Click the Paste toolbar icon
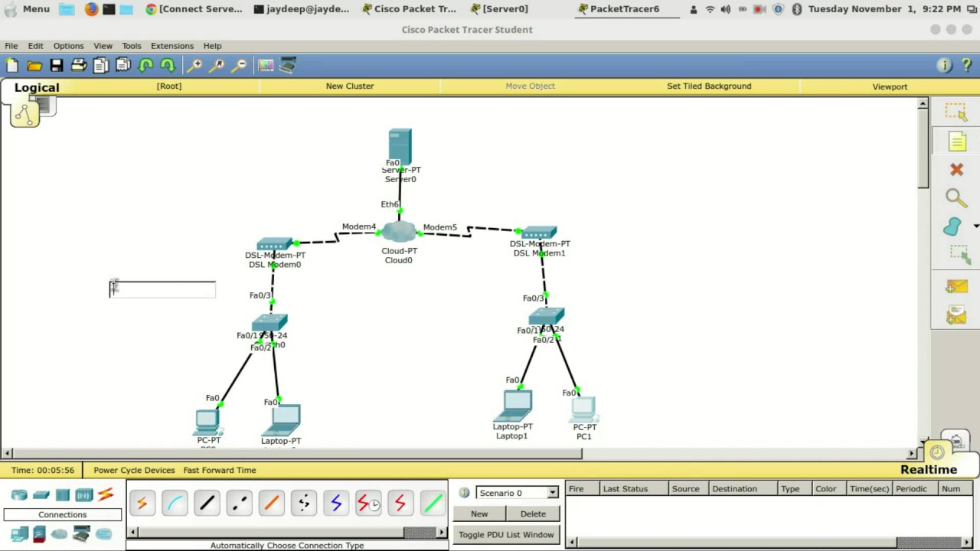Viewport: 980px width, 551px height. (x=123, y=66)
